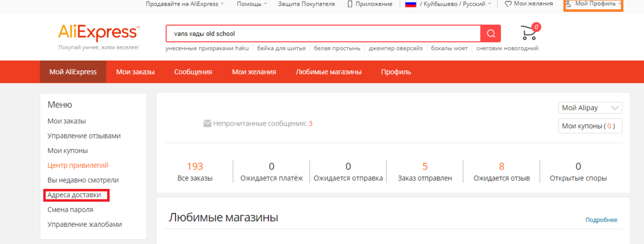
Task: Open 8 Ожидается отзыв orders
Action: pos(502,172)
